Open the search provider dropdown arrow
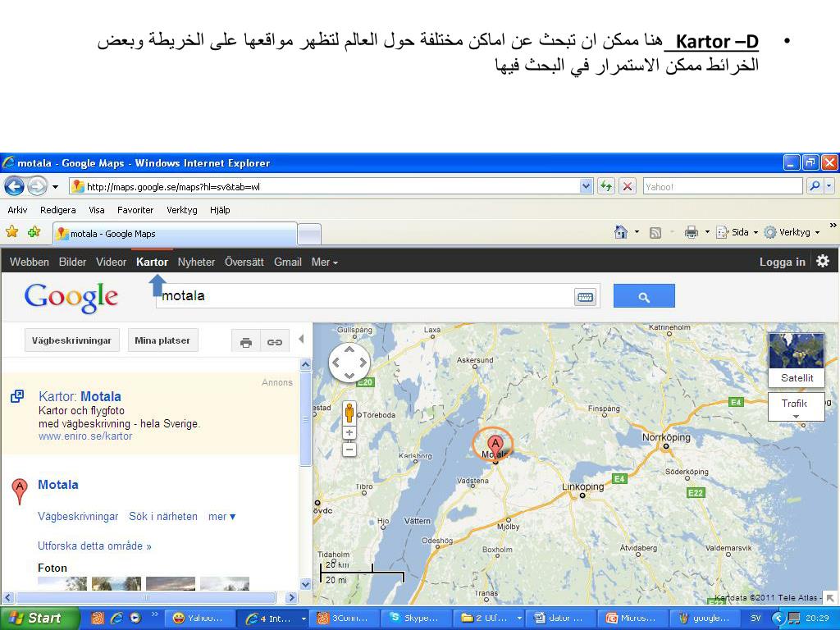Screen dimensions: 840x630 point(829,186)
